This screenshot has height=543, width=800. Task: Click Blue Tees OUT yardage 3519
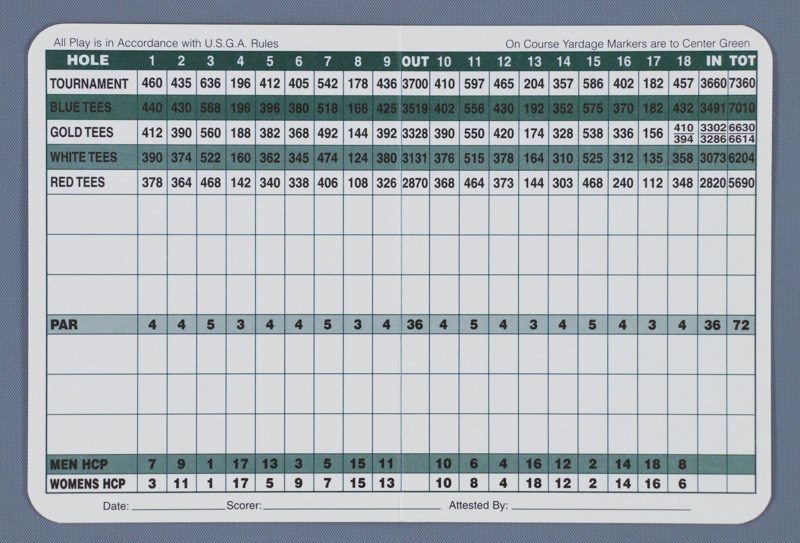point(415,109)
